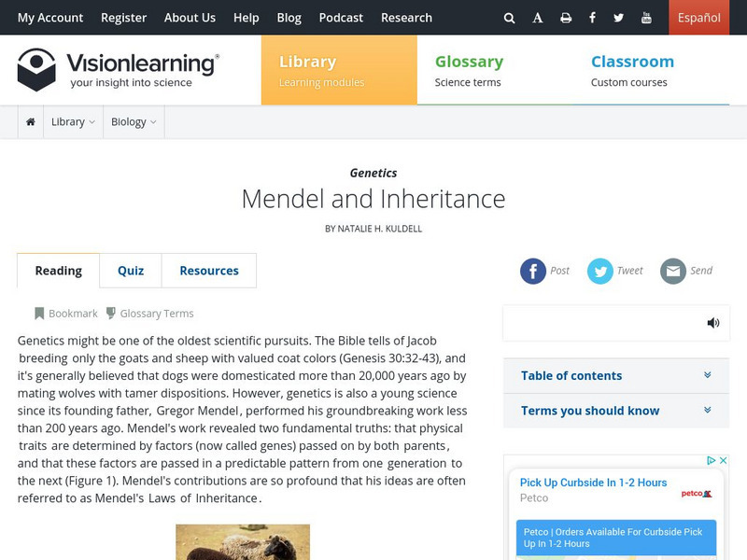
Task: Open YouTube icon in top bar
Action: pos(646,18)
